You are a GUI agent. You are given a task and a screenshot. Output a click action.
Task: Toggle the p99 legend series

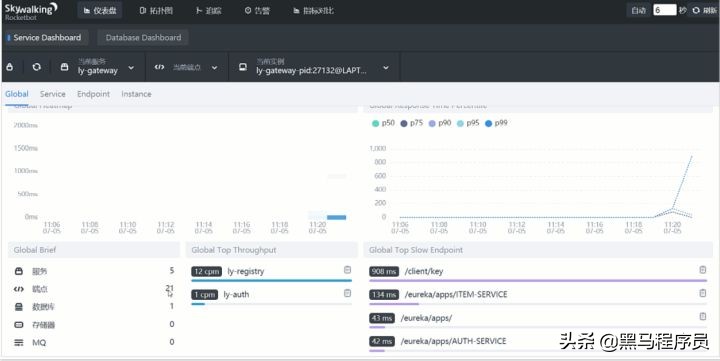[496, 123]
